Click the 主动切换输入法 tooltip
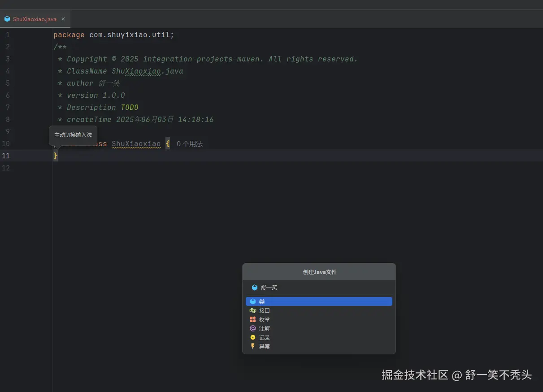This screenshot has height=392, width=543. pyautogui.click(x=73, y=135)
